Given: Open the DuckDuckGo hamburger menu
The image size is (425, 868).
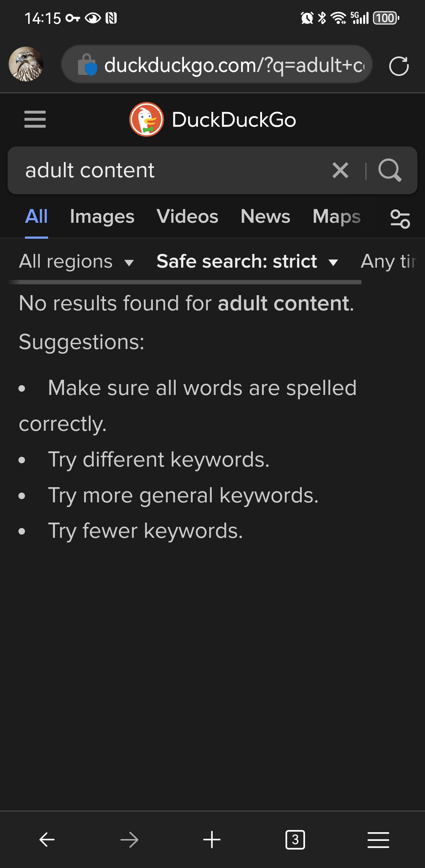Looking at the screenshot, I should click(x=35, y=120).
